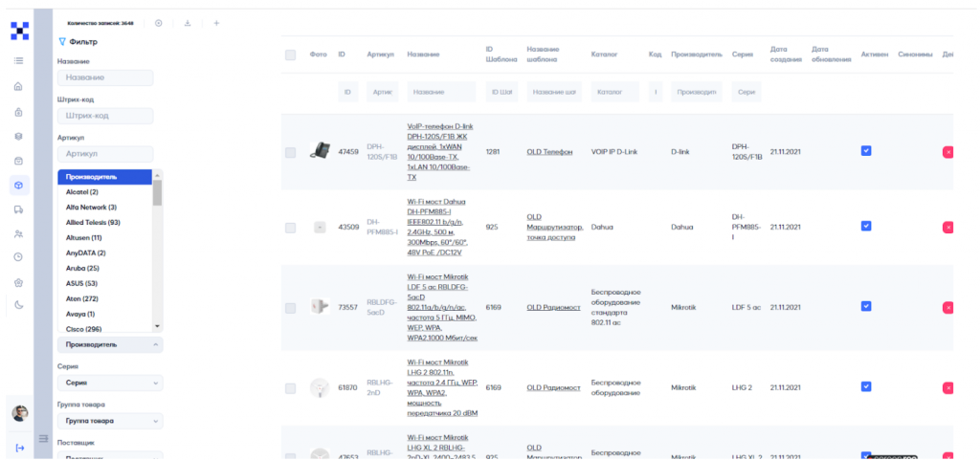Toggle Активен checkbox for Dahua row
Image resolution: width=980 pixels, height=460 pixels.
pos(865,226)
